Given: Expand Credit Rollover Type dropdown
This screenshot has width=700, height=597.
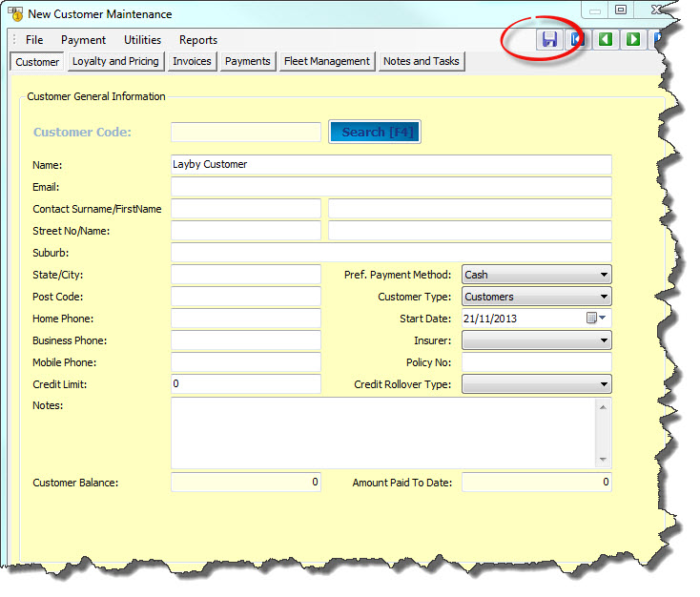Looking at the screenshot, I should pyautogui.click(x=604, y=383).
